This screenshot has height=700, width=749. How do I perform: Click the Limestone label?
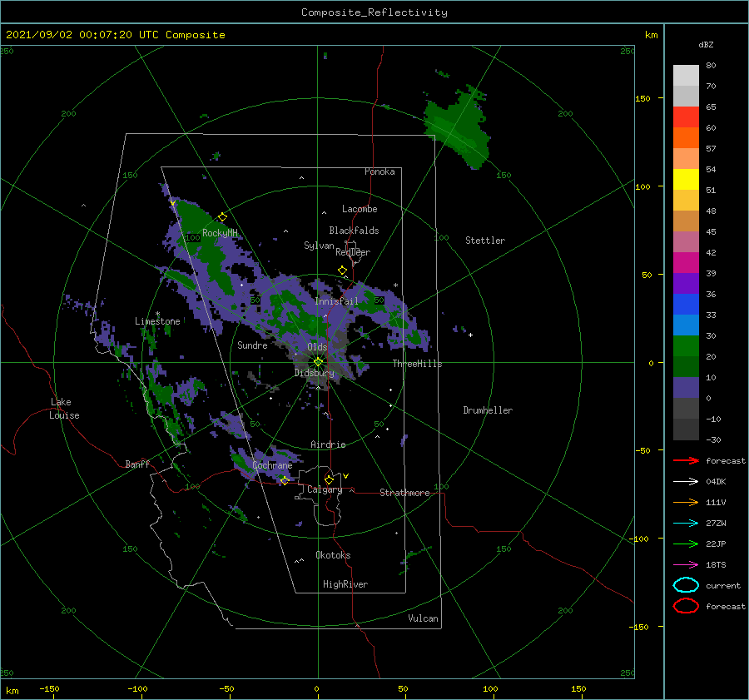coord(157,321)
